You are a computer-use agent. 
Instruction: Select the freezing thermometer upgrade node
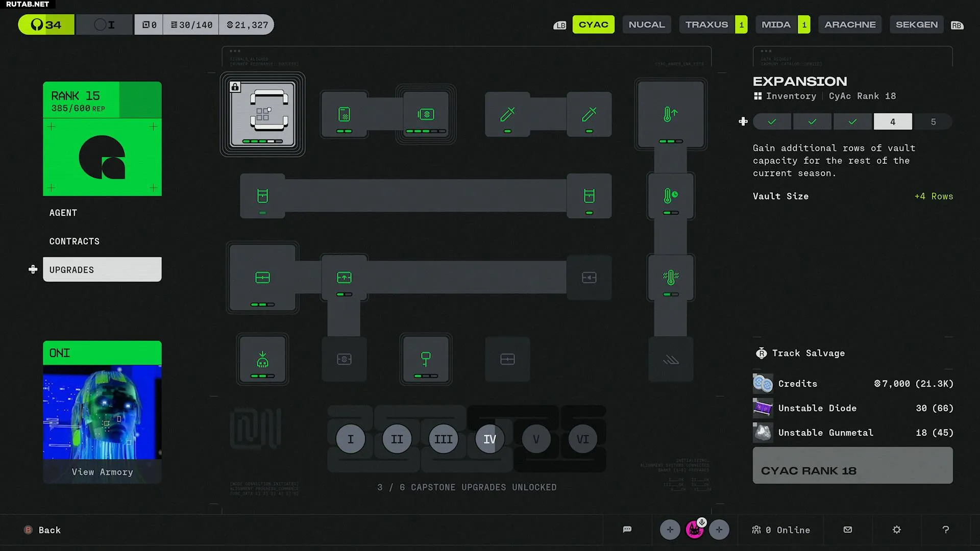pyautogui.click(x=670, y=278)
